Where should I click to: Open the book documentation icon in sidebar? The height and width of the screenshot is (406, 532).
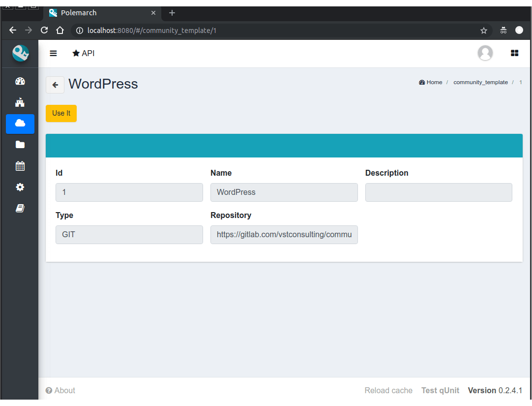point(20,208)
